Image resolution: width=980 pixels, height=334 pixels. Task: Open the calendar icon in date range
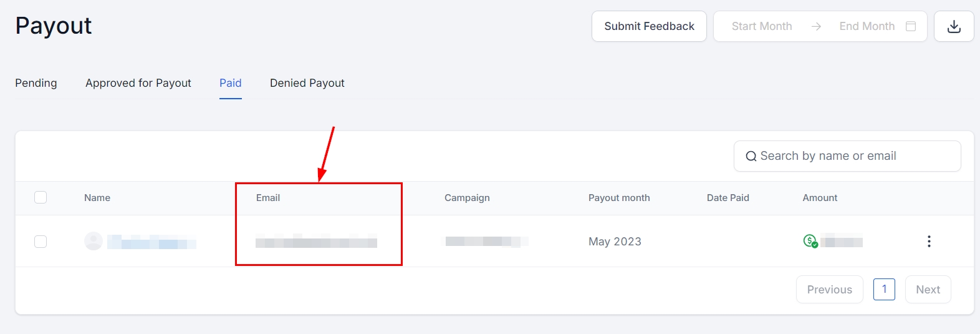[911, 26]
